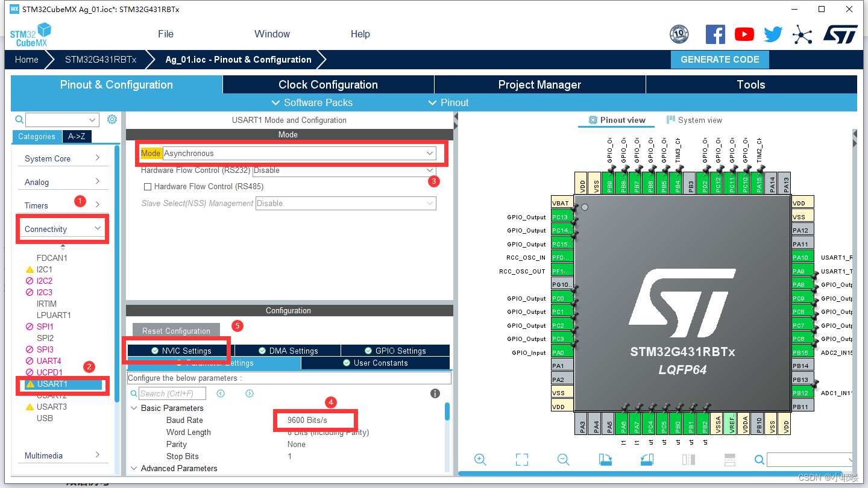The height and width of the screenshot is (488, 868).
Task: Collapse the Basic Parameters group
Action: 134,408
